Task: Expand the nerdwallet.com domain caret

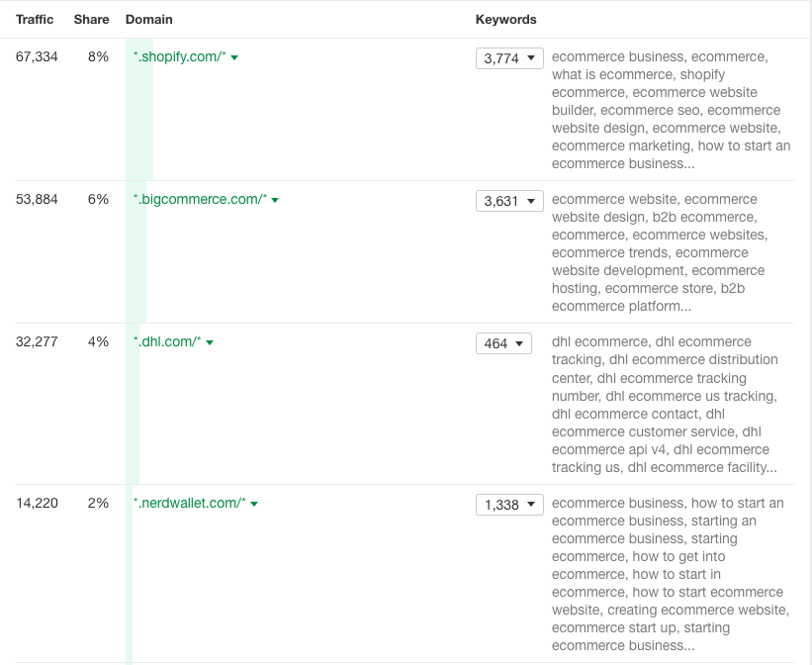Action: tap(254, 504)
